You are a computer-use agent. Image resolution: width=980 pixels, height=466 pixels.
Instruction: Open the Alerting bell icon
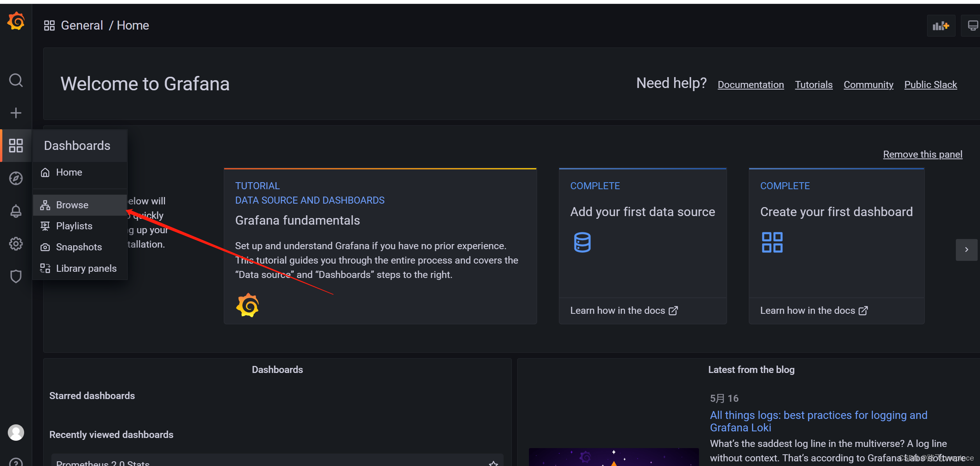[16, 211]
